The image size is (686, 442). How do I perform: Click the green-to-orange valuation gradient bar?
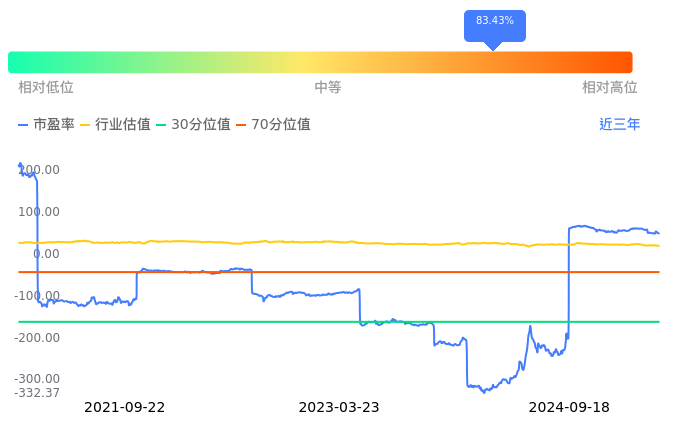click(x=320, y=62)
